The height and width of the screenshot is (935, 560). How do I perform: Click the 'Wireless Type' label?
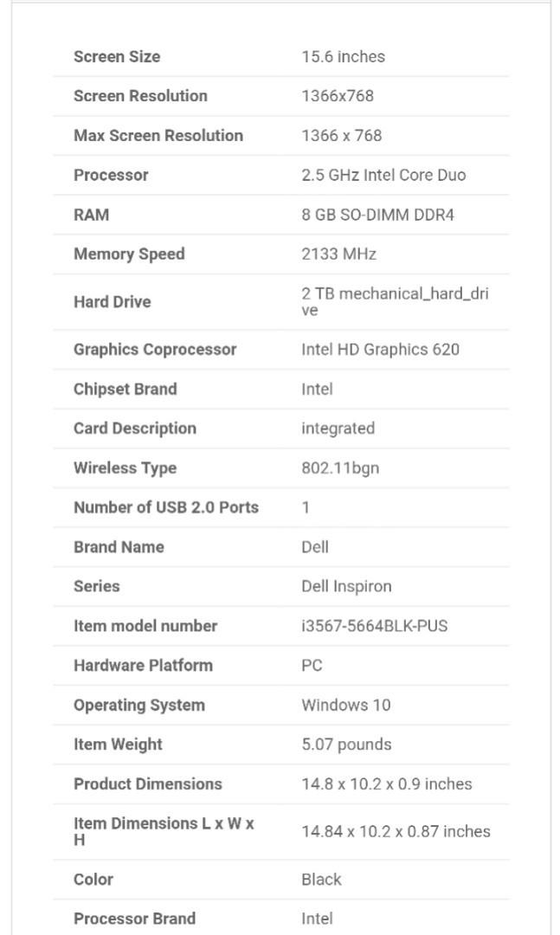point(126,468)
